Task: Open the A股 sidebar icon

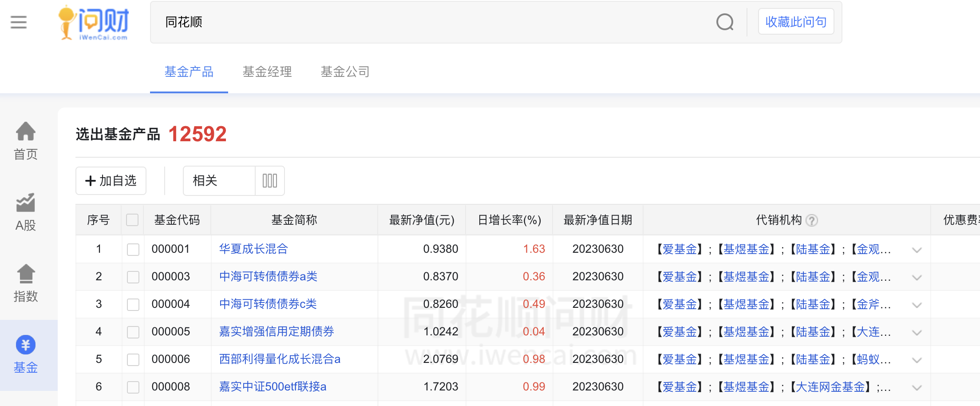Action: (26, 212)
